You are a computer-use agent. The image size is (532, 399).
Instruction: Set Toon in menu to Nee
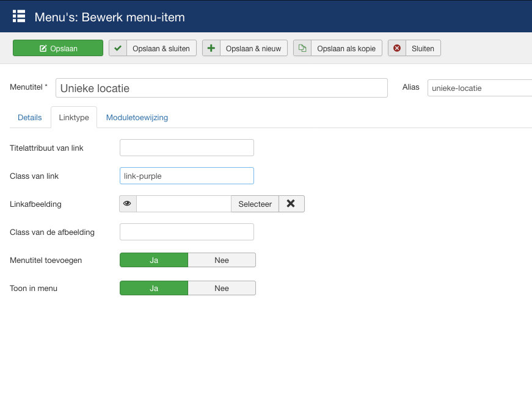click(x=221, y=288)
